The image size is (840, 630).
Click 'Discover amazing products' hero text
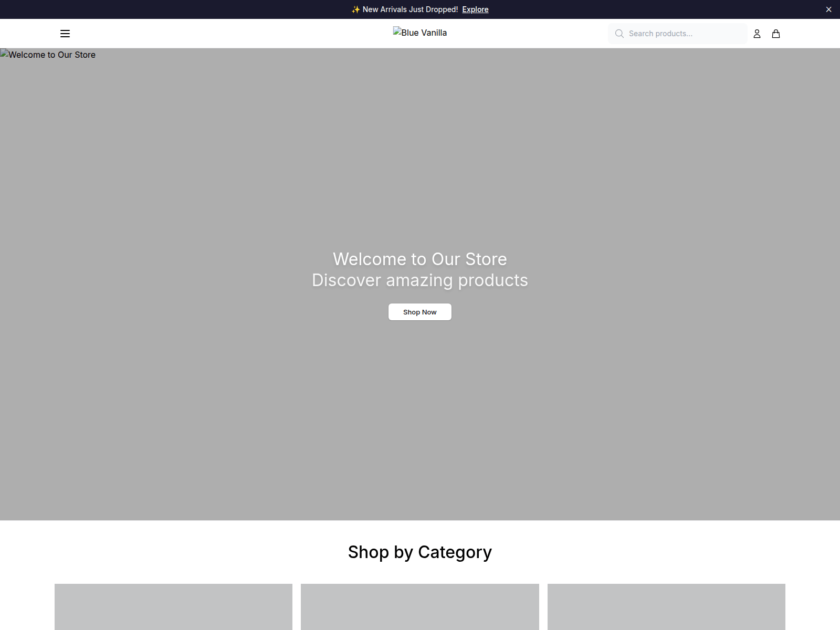click(x=420, y=280)
